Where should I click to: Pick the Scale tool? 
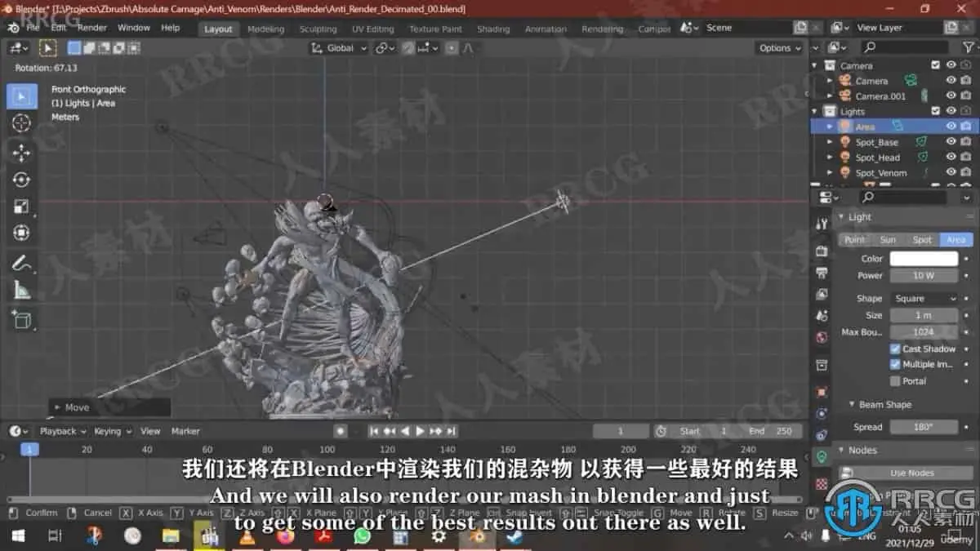tap(21, 207)
